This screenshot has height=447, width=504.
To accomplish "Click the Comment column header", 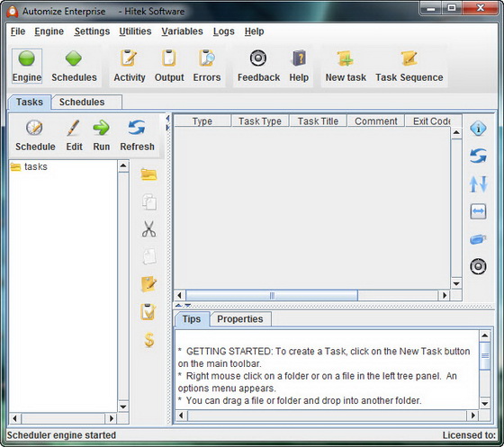I will coord(376,121).
